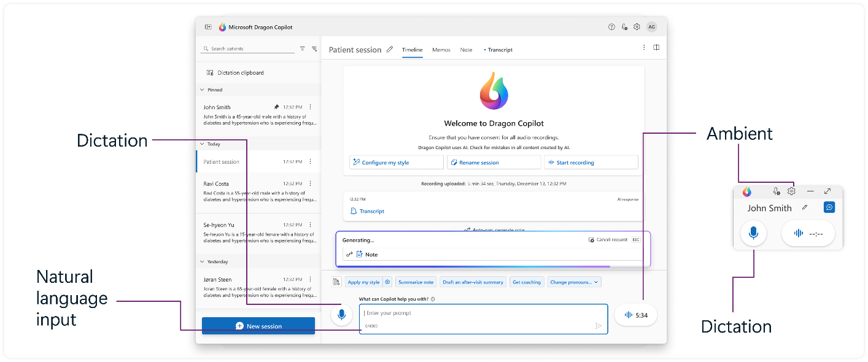The image size is (868, 362).
Task: Open more options for Jøran Steen session
Action: click(x=310, y=280)
